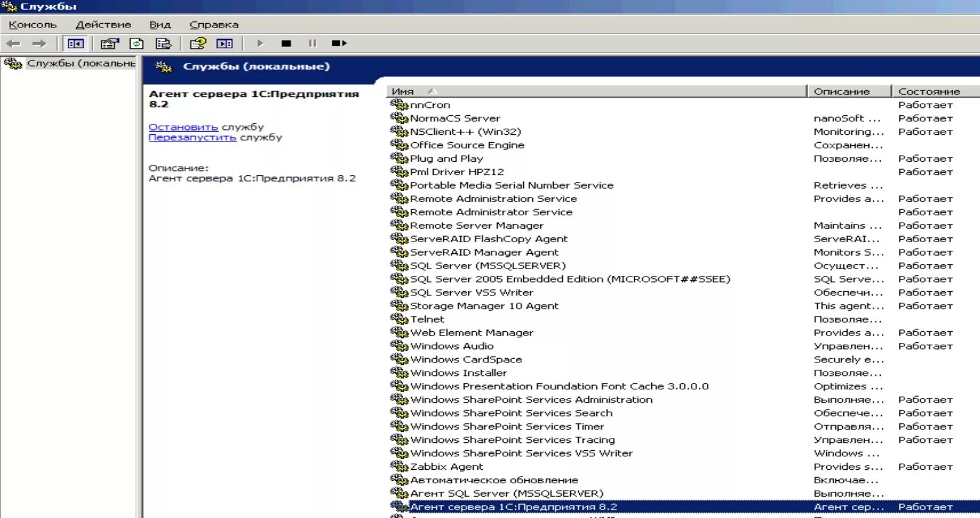Screen dimensions: 980x518
Task: Select Windows SharePoint Services VSS Writer row
Action: 683,453
